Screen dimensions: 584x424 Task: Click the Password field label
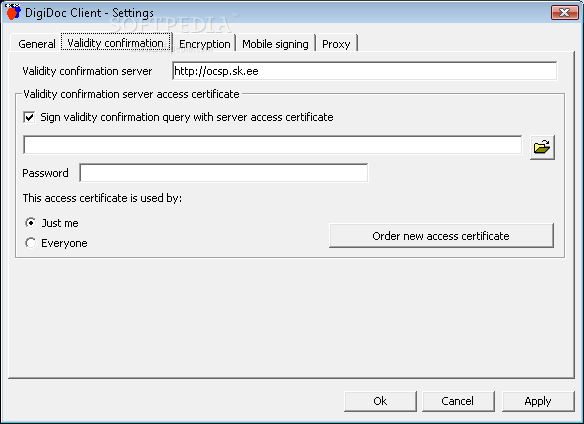[45, 173]
